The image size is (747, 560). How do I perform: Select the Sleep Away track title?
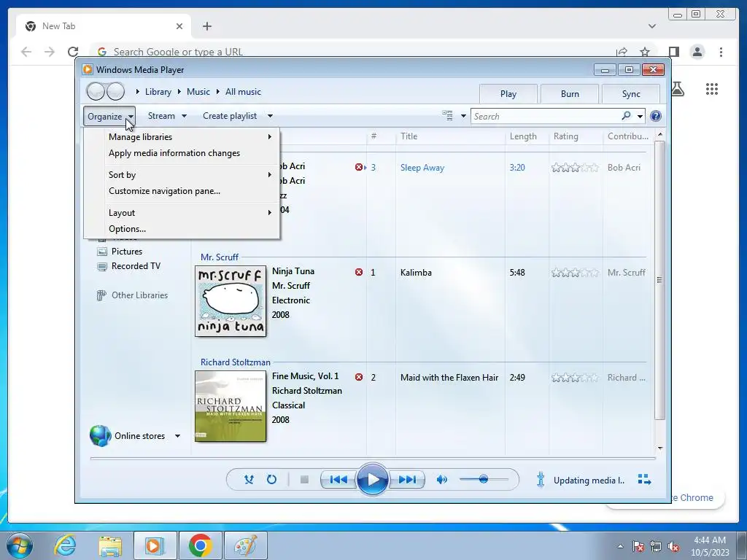pos(422,168)
